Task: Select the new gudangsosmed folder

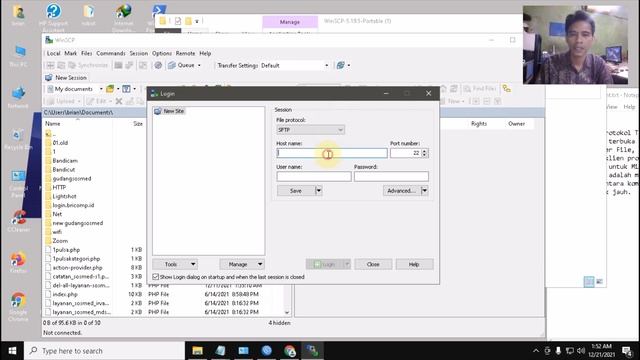Action: click(x=78, y=223)
